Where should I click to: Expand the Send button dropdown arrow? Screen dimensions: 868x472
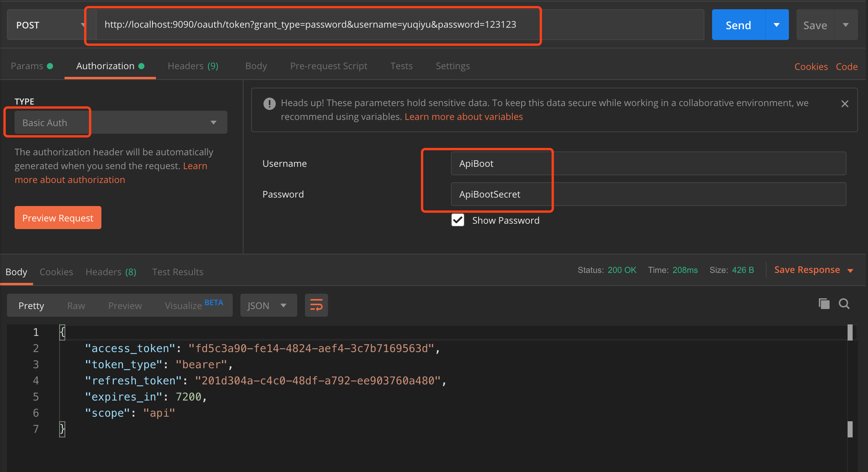coord(777,25)
